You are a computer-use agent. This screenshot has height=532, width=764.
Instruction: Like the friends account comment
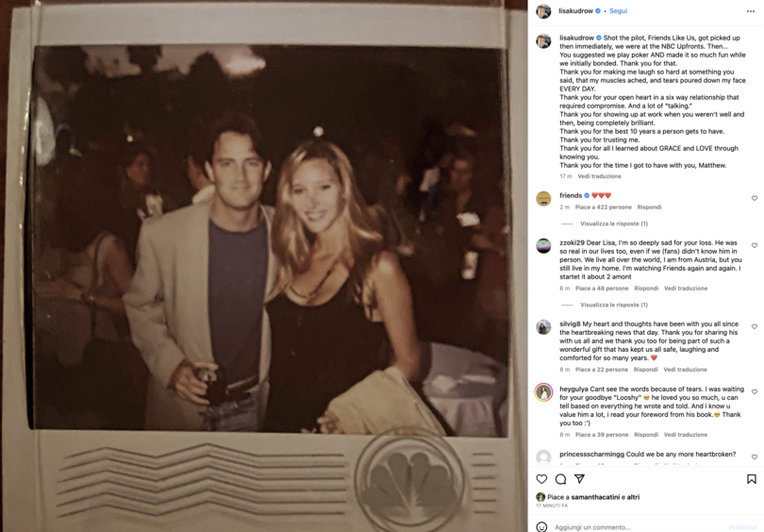coord(755,198)
